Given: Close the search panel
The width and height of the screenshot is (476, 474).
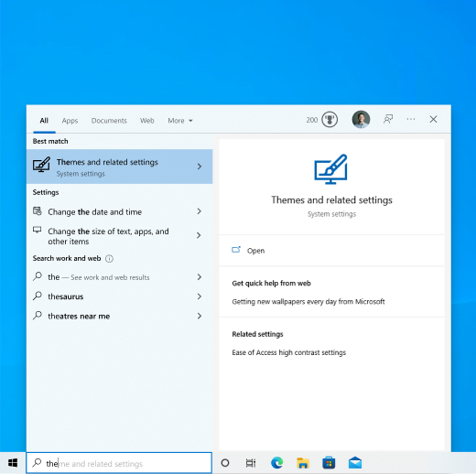Looking at the screenshot, I should point(433,119).
